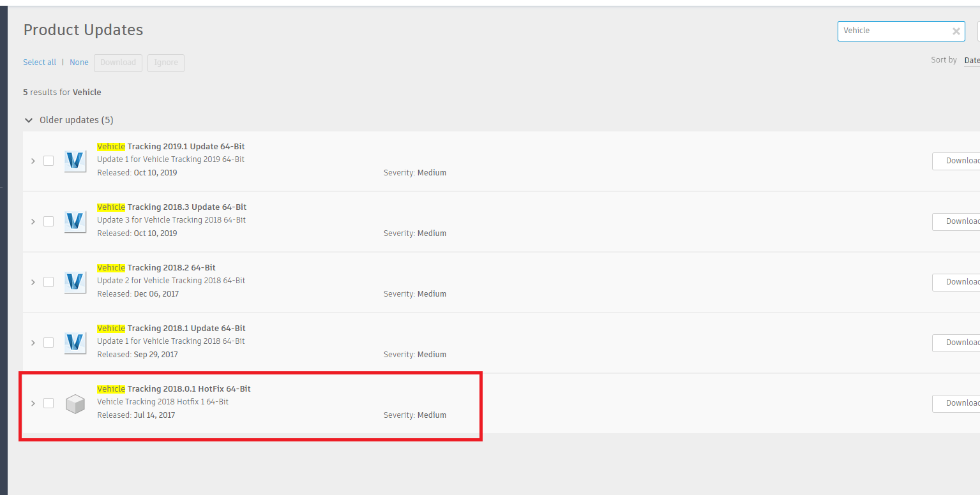Tick the Vehicle Tracking 2018.0.1 HotFix checkbox
The height and width of the screenshot is (495, 980).
[49, 403]
